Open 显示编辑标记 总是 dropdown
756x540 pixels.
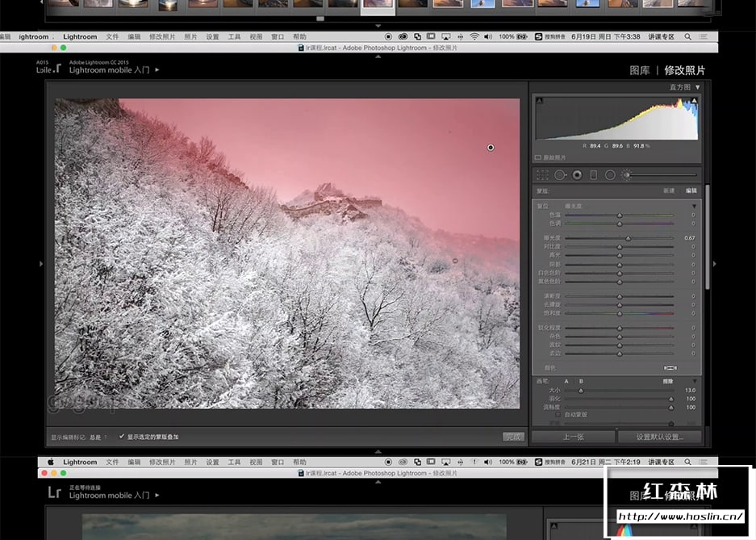click(x=98, y=437)
